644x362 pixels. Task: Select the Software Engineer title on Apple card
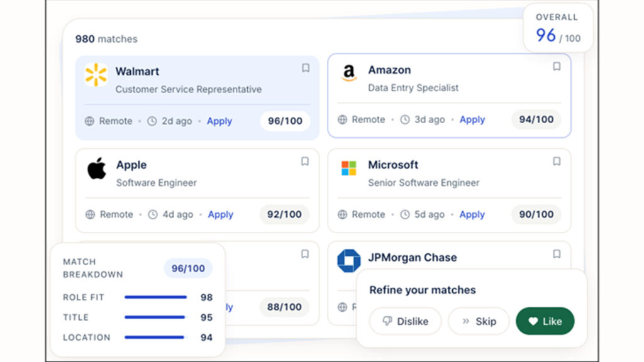(157, 183)
